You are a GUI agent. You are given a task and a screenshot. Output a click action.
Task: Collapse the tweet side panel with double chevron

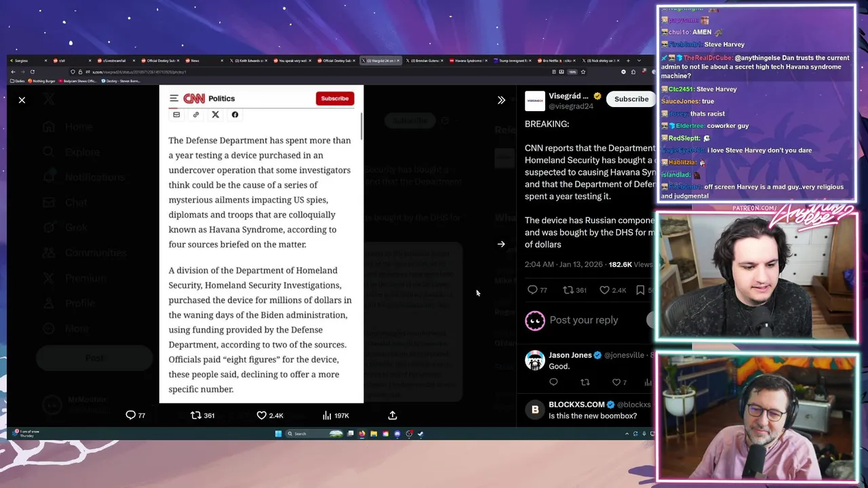tap(501, 100)
